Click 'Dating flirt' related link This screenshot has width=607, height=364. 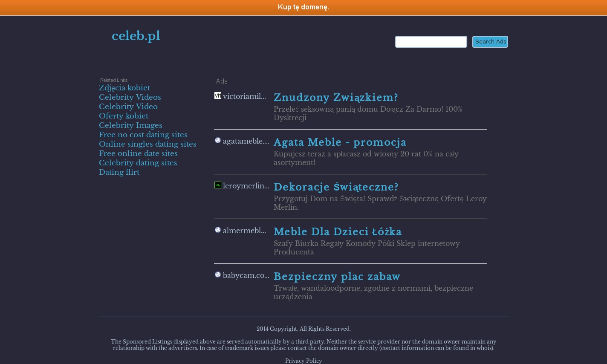click(x=119, y=172)
